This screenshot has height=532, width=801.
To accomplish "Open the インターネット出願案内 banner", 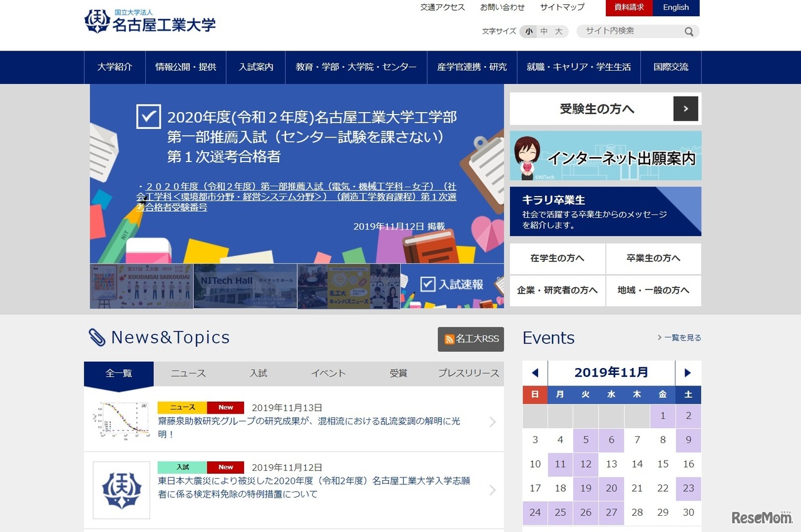I will tap(605, 156).
